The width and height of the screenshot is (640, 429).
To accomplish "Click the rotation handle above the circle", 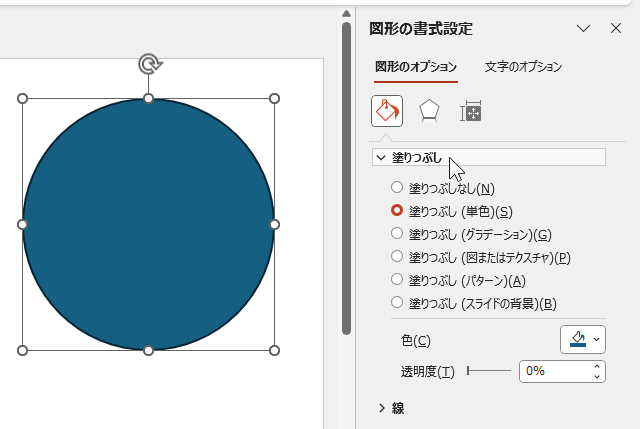I will 150,64.
